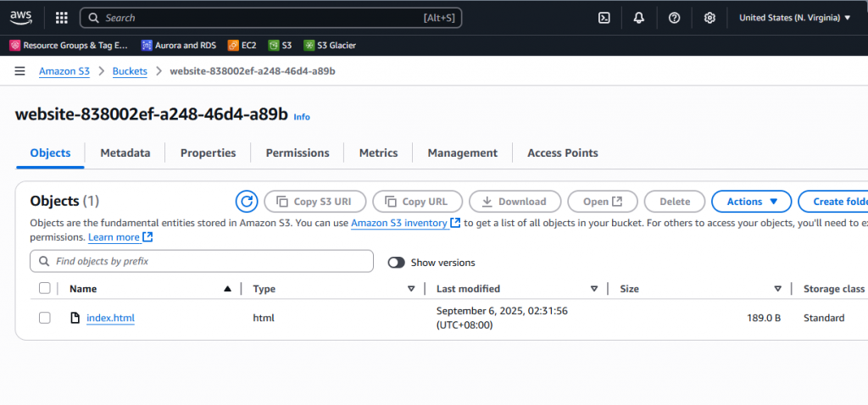Click the website-838002ef-a248-46d4-a89b breadcrumb text

(x=253, y=71)
